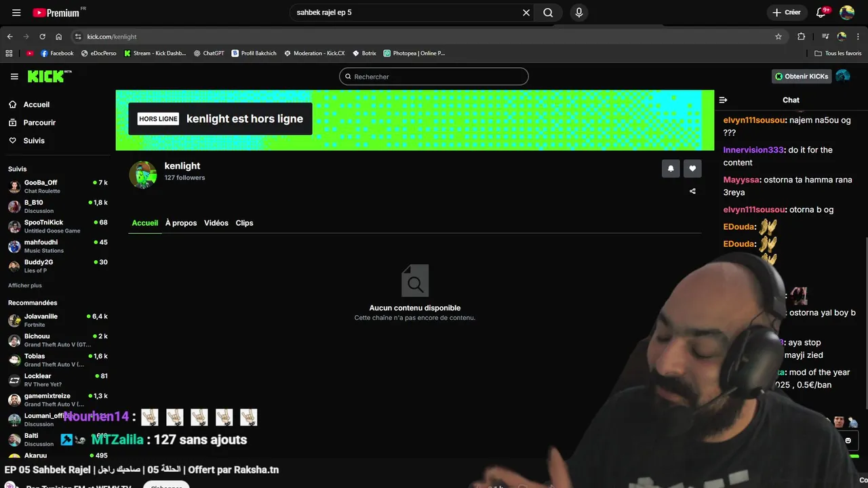Open the Stream - Kick Dashboard bookmark
The width and height of the screenshot is (868, 488).
[155, 53]
